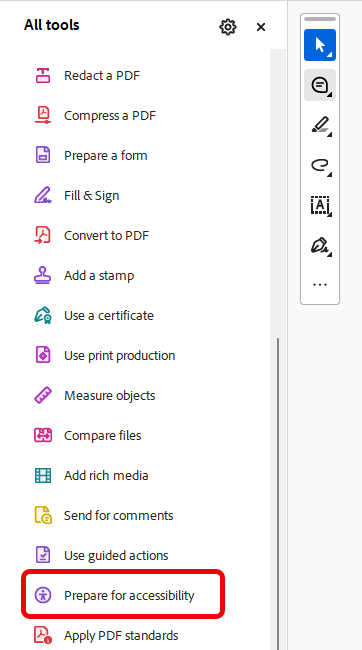Click the Use a certificate icon

pos(43,315)
